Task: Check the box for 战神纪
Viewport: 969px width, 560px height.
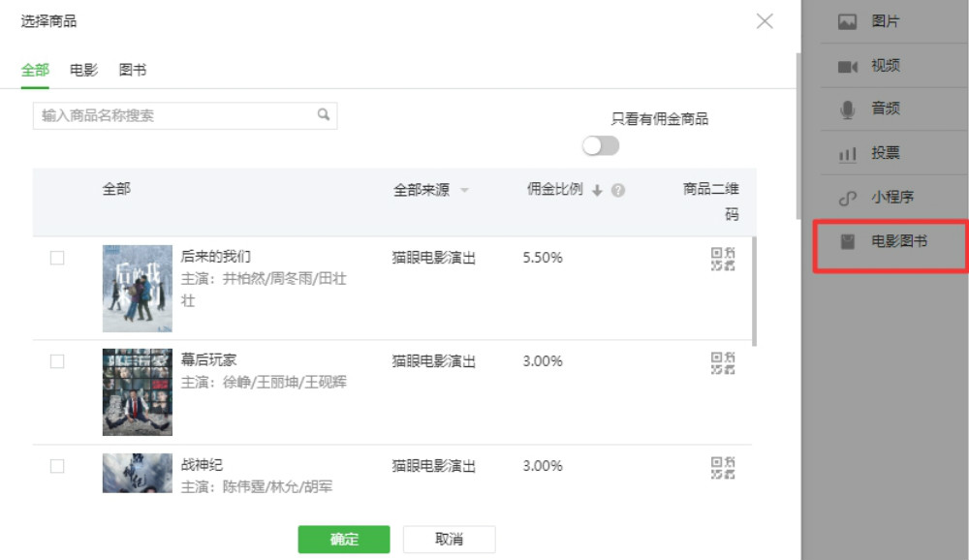Action: (57, 466)
